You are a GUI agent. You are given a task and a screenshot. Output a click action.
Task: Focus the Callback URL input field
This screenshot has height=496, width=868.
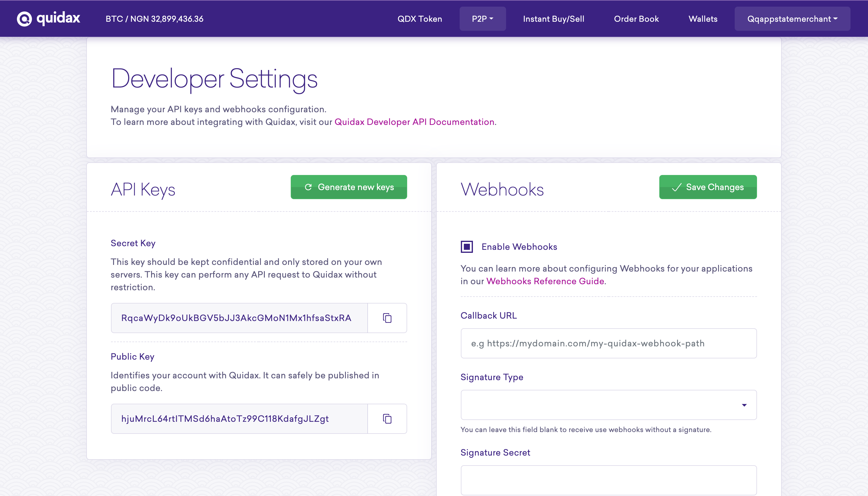(x=608, y=343)
